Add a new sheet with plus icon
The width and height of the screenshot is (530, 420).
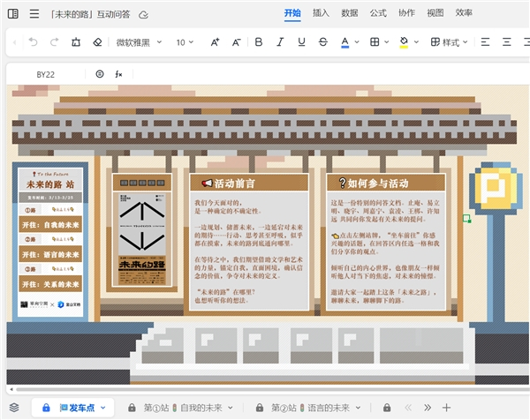(x=446, y=408)
